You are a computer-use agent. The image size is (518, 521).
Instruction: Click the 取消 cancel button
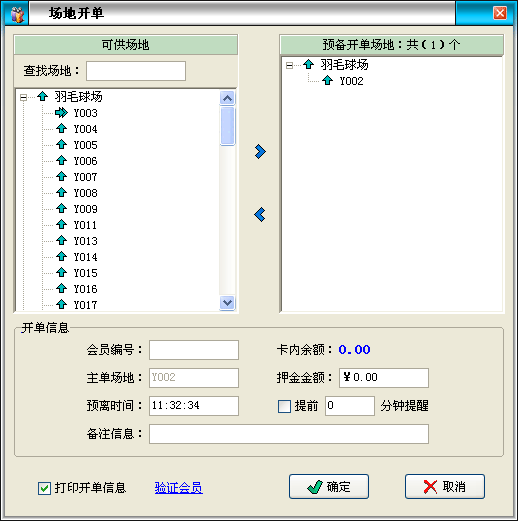(x=445, y=487)
